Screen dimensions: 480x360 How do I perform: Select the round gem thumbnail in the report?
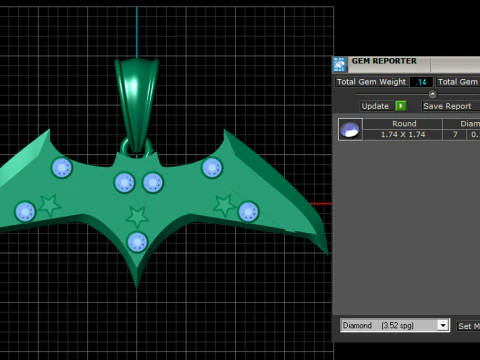[350, 129]
